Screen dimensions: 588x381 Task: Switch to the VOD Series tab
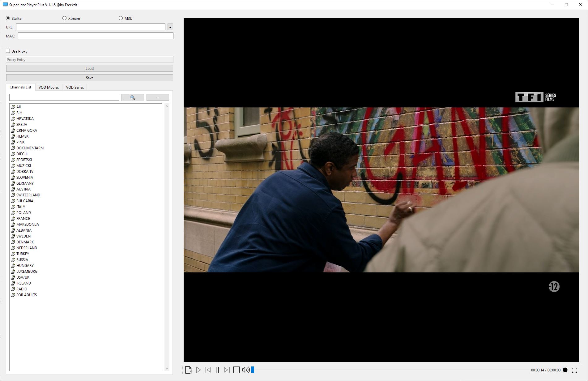point(75,88)
